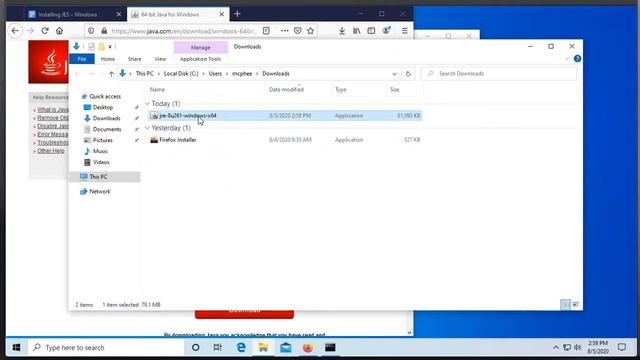The image size is (640, 360).
Task: Click 'Local Disk (C:)' breadcrumb
Action: pyautogui.click(x=181, y=74)
